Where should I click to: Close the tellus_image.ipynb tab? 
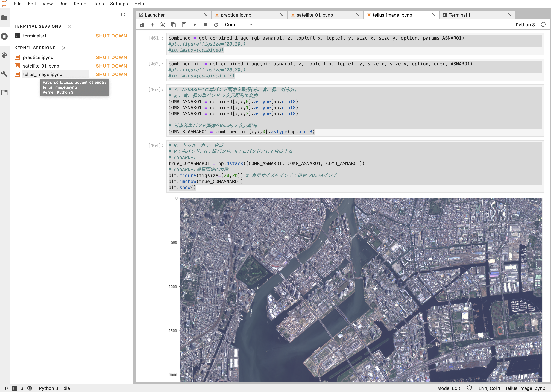(434, 15)
